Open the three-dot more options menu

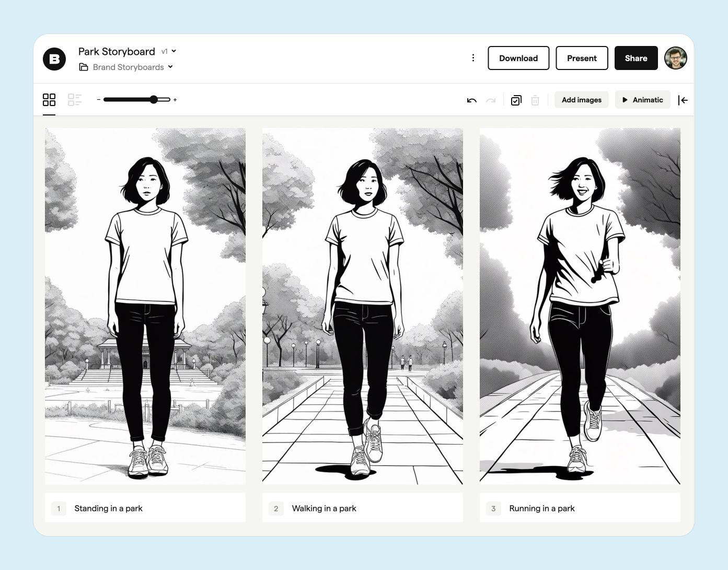(473, 58)
